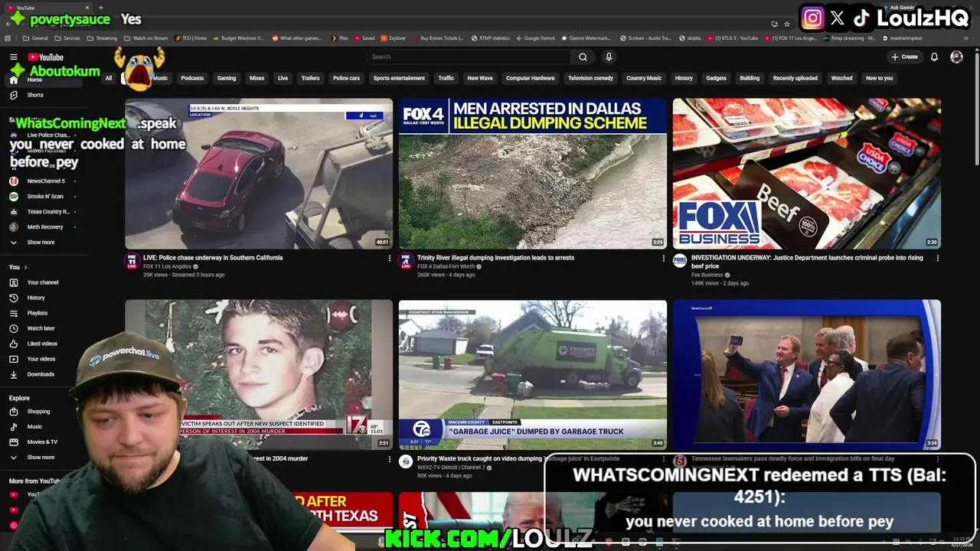Open options for Southern California police chase video
Viewport: 980px width, 551px height.
click(x=389, y=259)
